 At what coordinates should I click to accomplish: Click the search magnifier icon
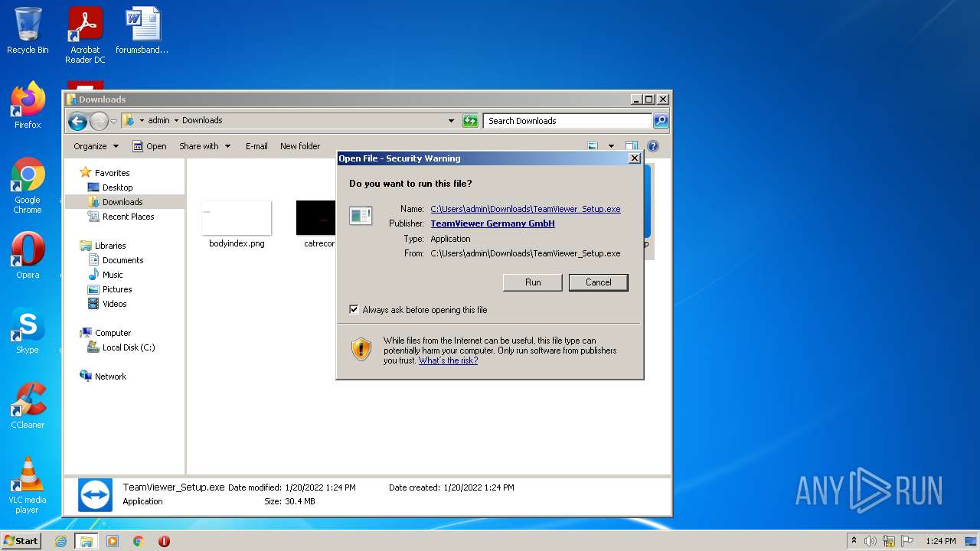click(x=661, y=121)
